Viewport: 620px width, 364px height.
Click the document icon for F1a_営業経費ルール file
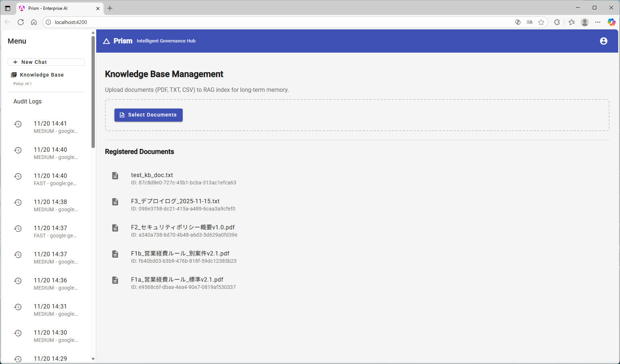click(x=115, y=280)
